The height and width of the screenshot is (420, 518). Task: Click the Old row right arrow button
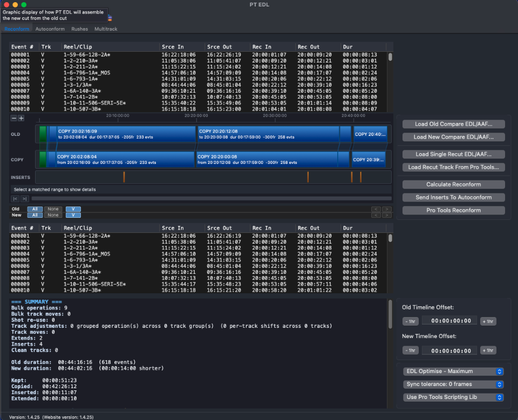coord(387,209)
